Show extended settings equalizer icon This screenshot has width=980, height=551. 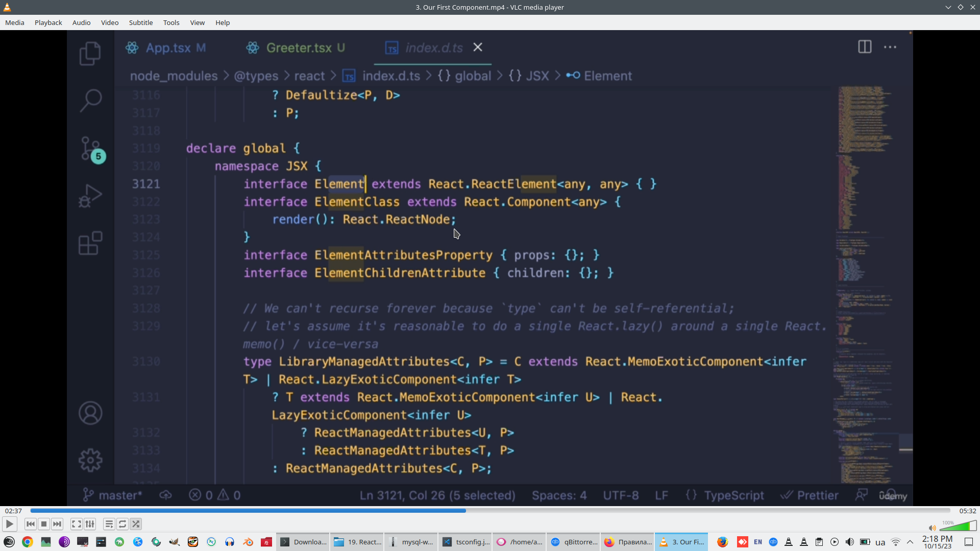90,524
